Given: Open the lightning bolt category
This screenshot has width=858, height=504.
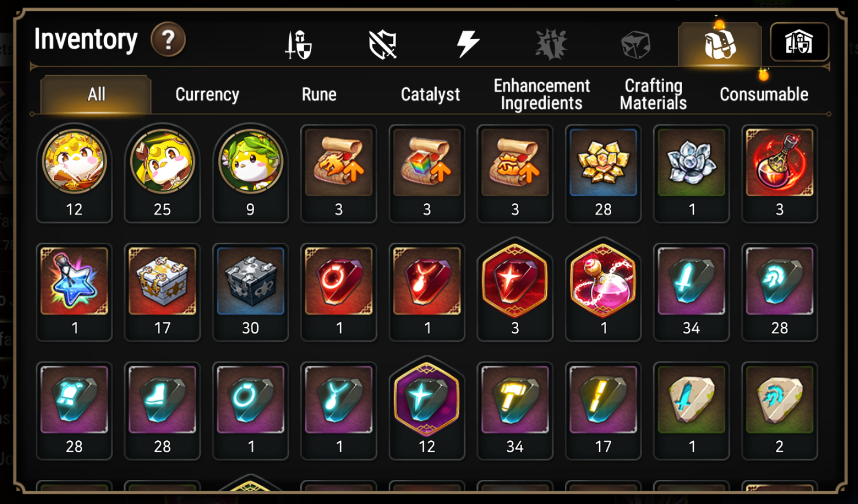Looking at the screenshot, I should tap(467, 44).
